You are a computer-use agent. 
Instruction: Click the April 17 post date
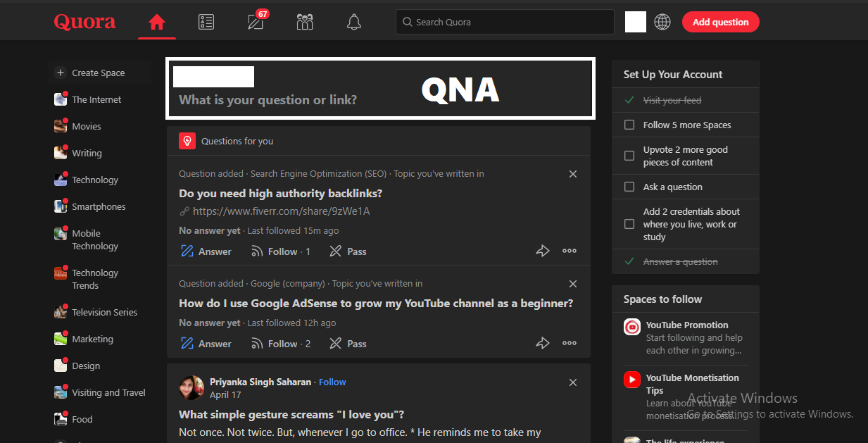point(225,394)
